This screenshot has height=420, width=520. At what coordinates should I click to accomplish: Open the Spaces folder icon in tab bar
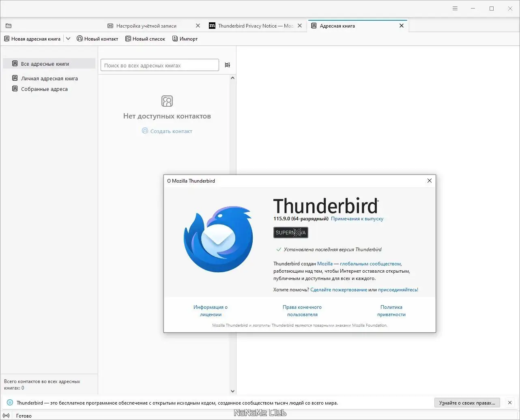coord(9,26)
